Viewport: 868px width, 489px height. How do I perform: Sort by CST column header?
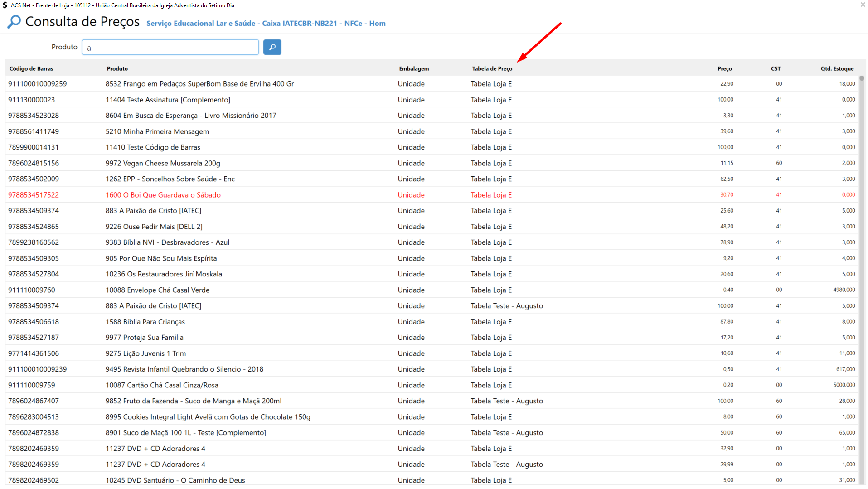[x=776, y=68]
